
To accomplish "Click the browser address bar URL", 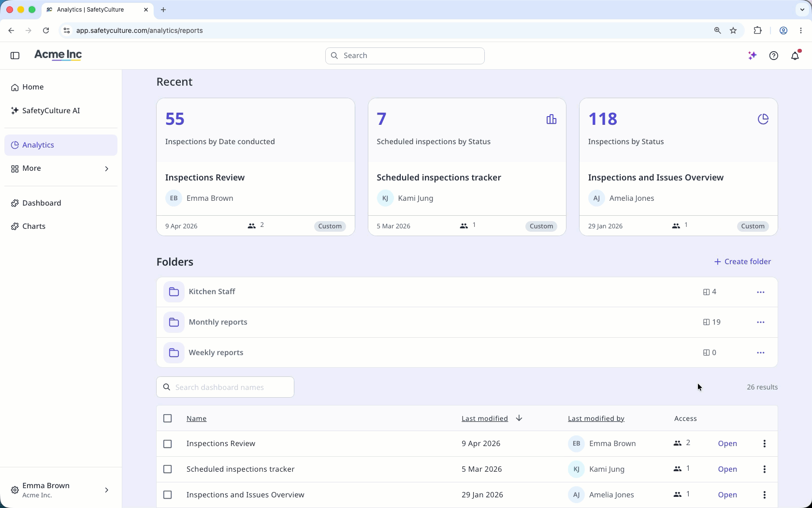I will click(x=140, y=30).
